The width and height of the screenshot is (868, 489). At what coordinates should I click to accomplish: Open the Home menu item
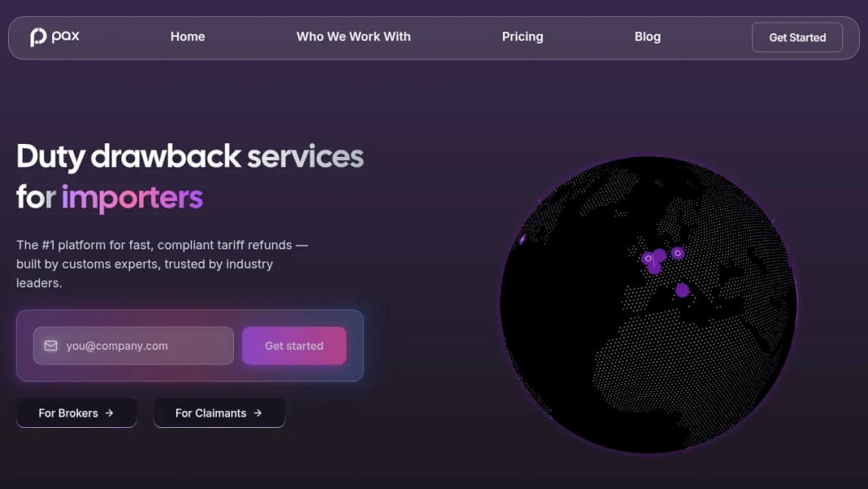(187, 36)
